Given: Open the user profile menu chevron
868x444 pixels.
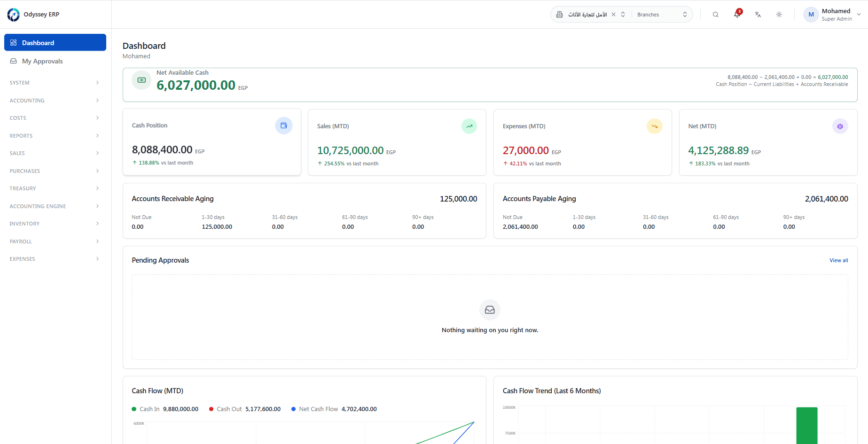Looking at the screenshot, I should (859, 15).
